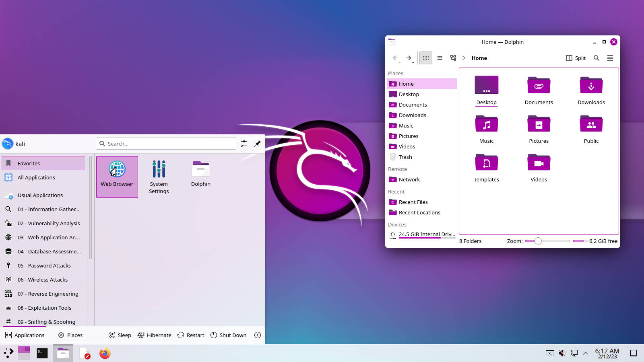
Task: Switch Dolphin to Compact tree view
Action: (453, 58)
